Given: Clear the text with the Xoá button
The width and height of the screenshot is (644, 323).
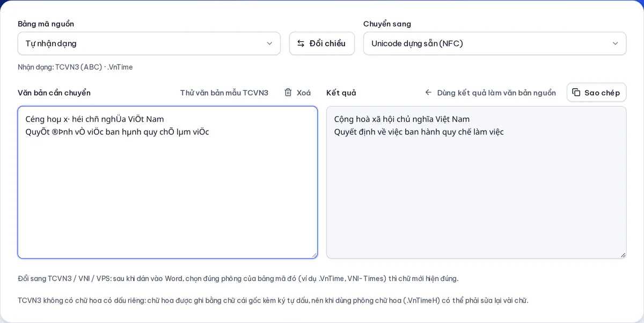Looking at the screenshot, I should [x=297, y=92].
